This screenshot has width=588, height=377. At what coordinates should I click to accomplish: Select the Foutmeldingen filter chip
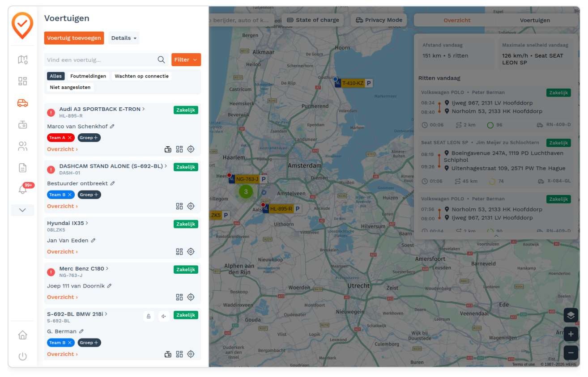(x=88, y=76)
